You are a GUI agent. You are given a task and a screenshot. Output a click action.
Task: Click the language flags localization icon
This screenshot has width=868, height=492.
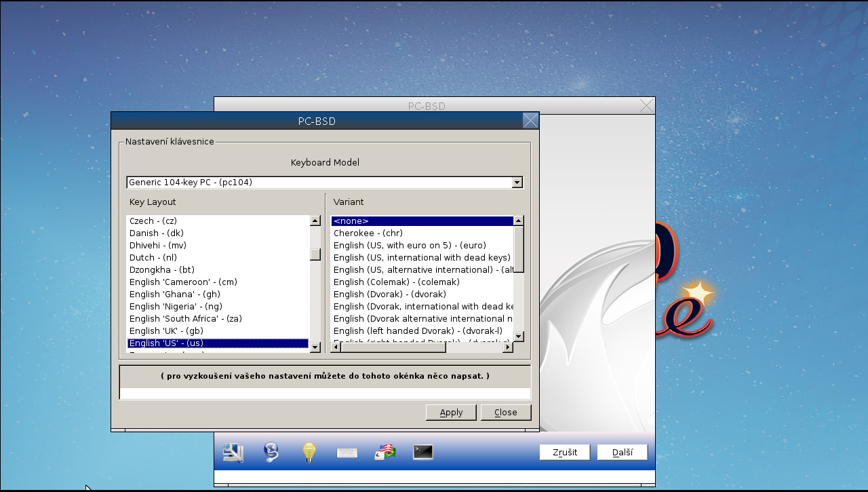click(384, 452)
